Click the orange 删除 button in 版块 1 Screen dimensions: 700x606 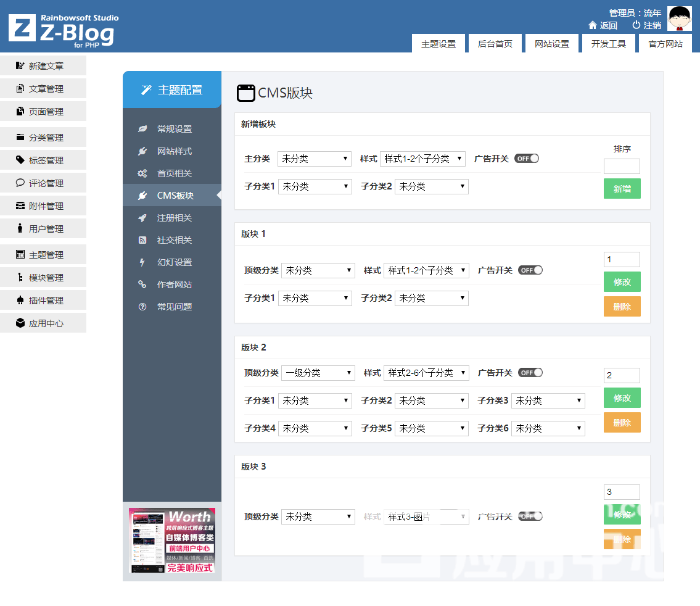point(622,306)
